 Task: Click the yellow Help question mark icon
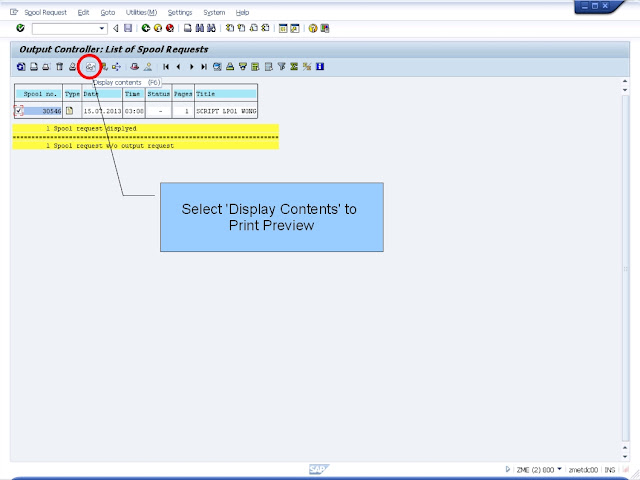click(313, 28)
